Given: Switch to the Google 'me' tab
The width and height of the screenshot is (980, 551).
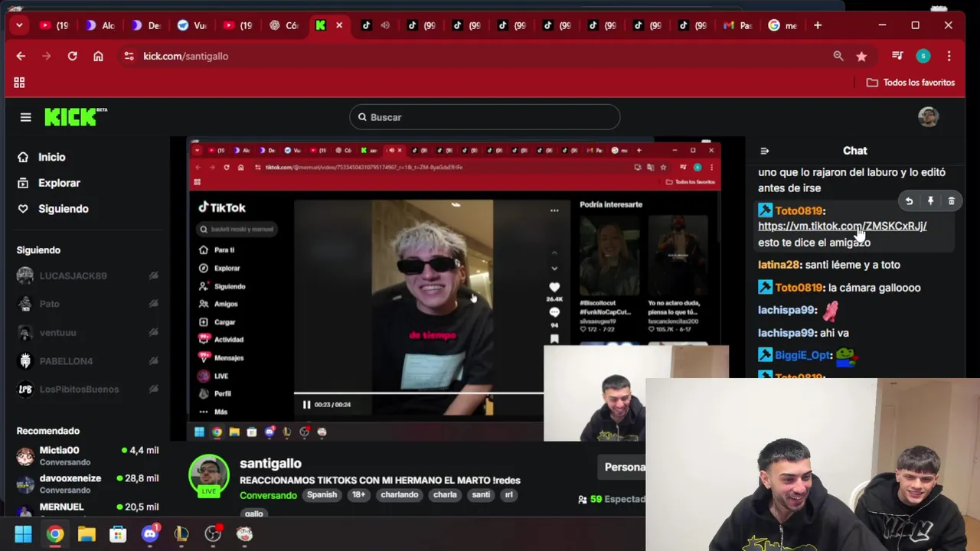Looking at the screenshot, I should pyautogui.click(x=783, y=25).
